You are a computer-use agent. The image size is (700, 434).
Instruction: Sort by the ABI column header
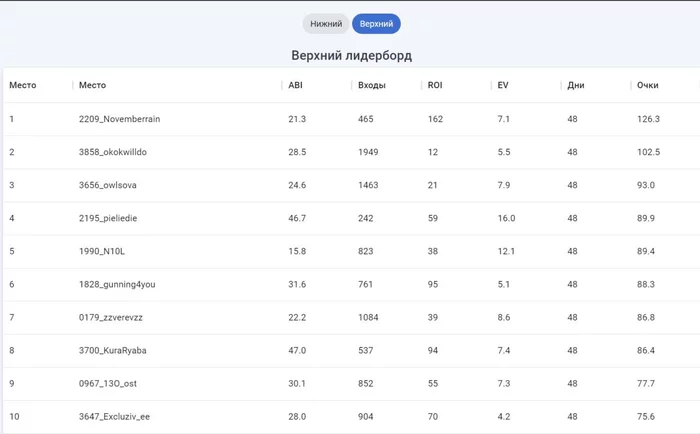coord(296,85)
